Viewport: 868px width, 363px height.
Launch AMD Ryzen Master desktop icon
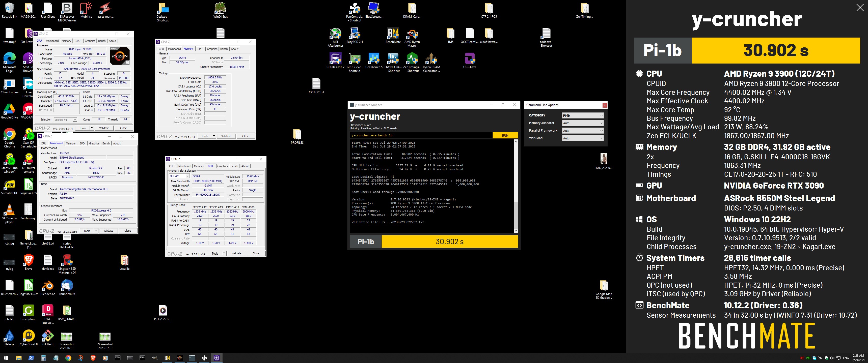(412, 37)
